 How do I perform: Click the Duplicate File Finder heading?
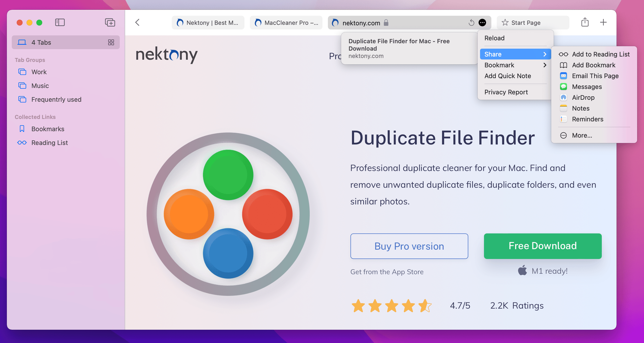point(443,138)
